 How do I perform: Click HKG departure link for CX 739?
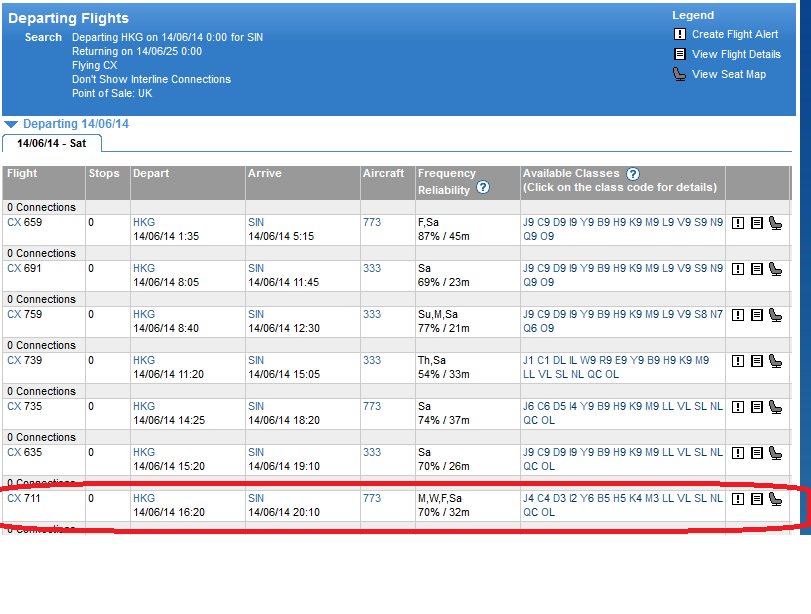(144, 360)
